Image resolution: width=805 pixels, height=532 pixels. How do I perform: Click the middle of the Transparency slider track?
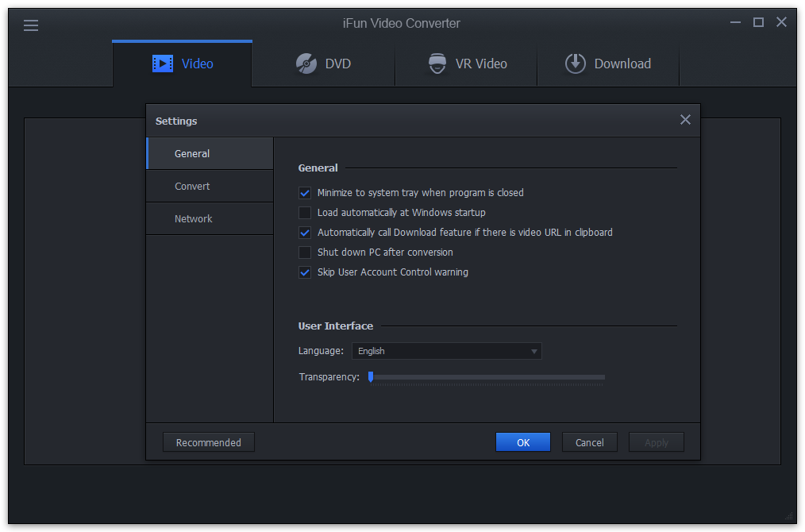click(487, 377)
